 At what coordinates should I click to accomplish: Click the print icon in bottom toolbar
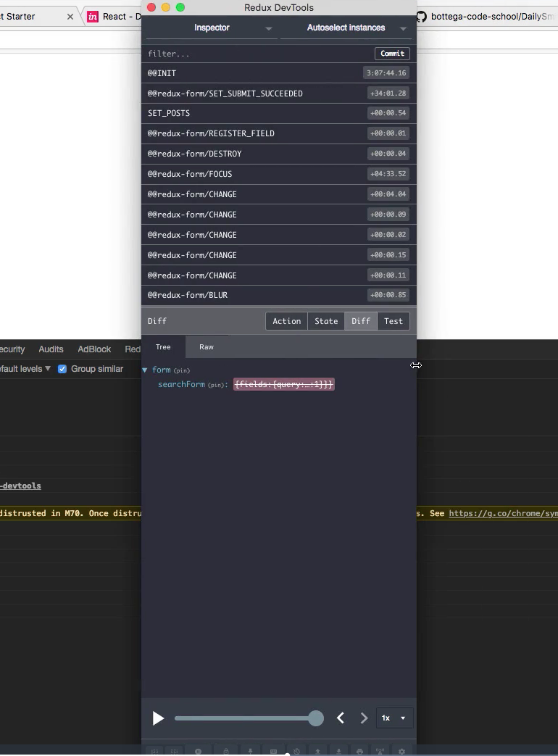[359, 751]
